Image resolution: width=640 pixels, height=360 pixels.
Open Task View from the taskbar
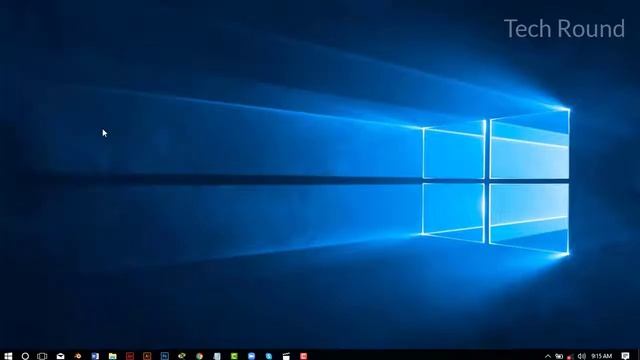42,356
